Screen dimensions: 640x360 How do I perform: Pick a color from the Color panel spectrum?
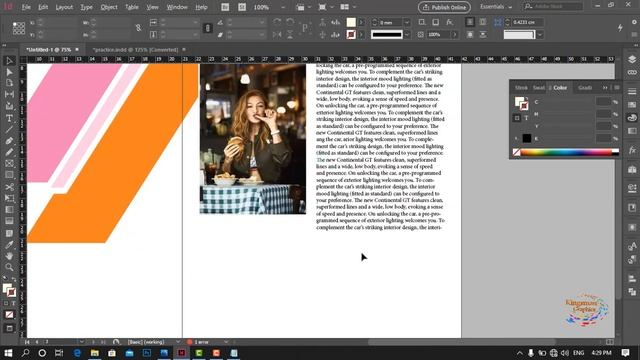click(566, 152)
